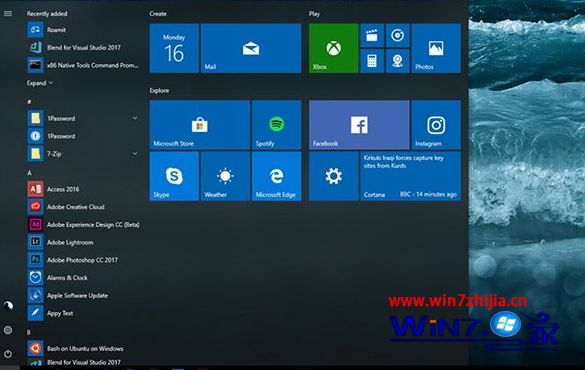Click the Explore tile group header
This screenshot has width=585, height=370.
[159, 90]
